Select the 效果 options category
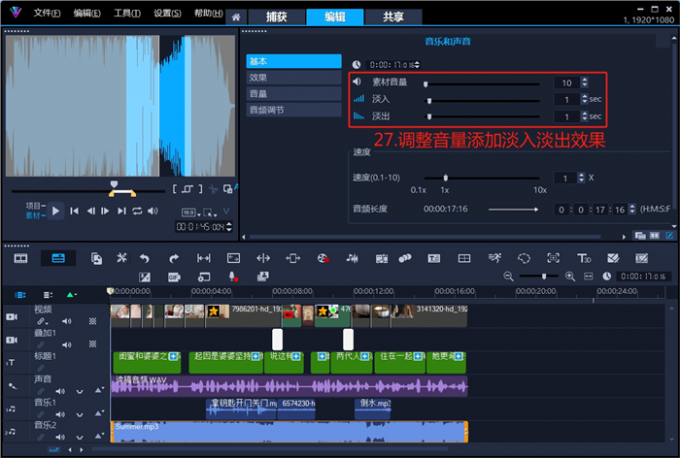Screen dimensions: 680x458 [294, 78]
